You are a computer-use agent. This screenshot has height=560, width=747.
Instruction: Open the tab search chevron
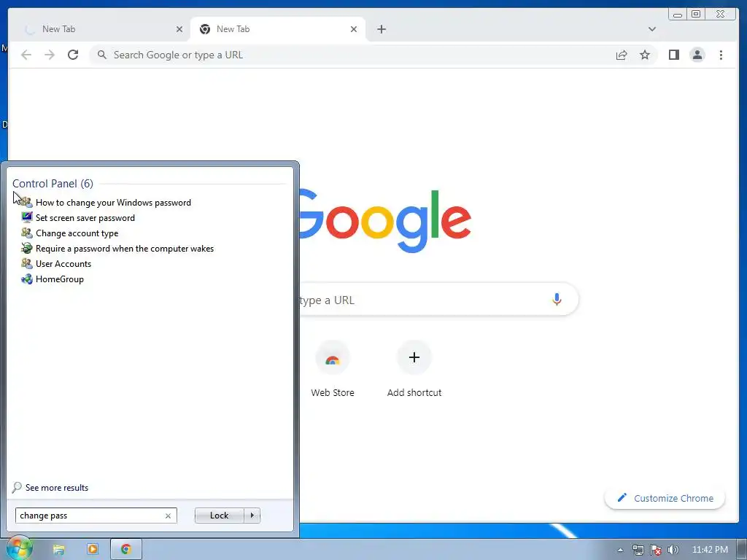(x=651, y=29)
